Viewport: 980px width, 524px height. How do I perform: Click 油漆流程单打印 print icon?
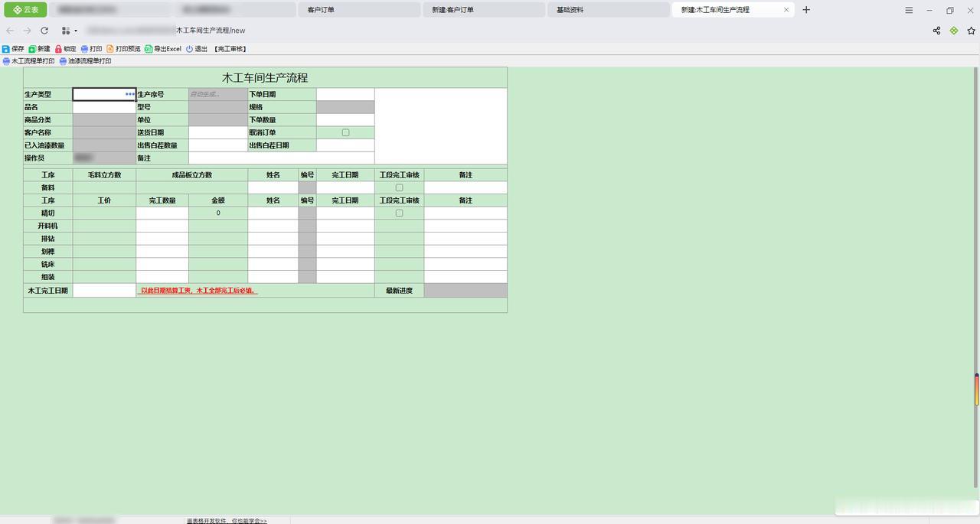(x=63, y=61)
